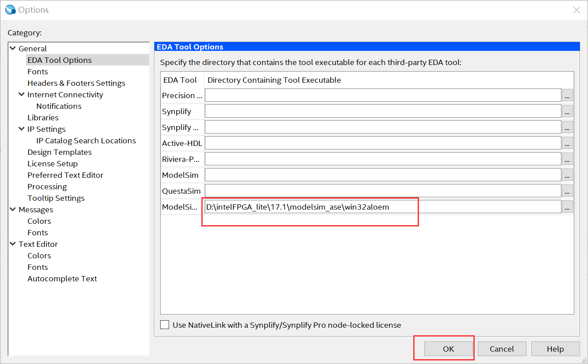Open Preferred Text Editor settings
The image size is (588, 364).
coord(65,175)
